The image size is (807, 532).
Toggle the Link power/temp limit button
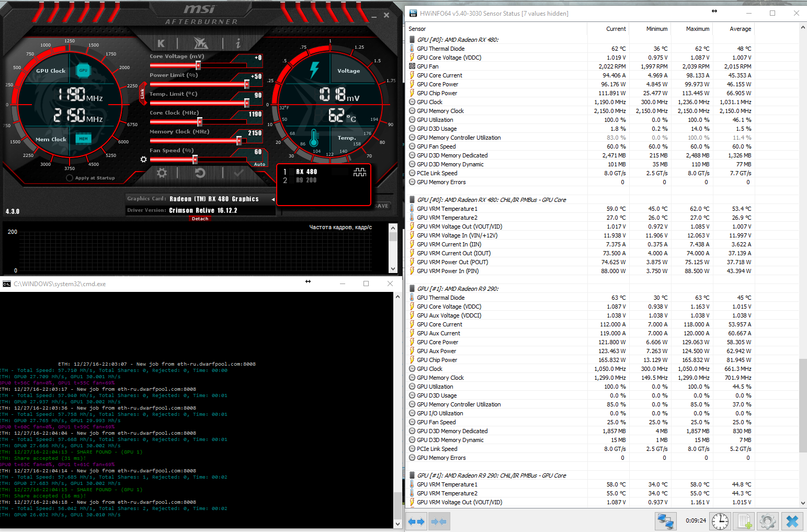142,94
